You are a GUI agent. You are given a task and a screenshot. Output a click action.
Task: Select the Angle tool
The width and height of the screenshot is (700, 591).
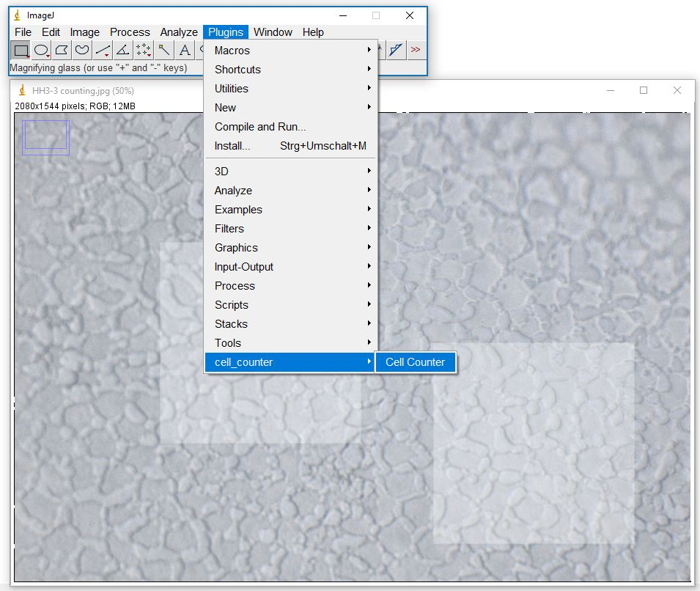point(122,50)
